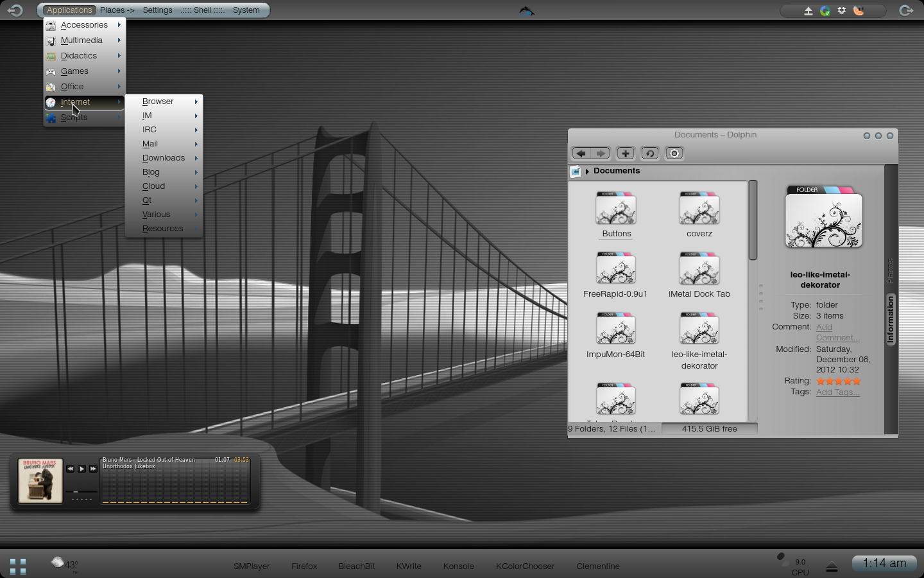Image resolution: width=924 pixels, height=578 pixels.
Task: Skip to previous track in music widget
Action: coord(71,469)
